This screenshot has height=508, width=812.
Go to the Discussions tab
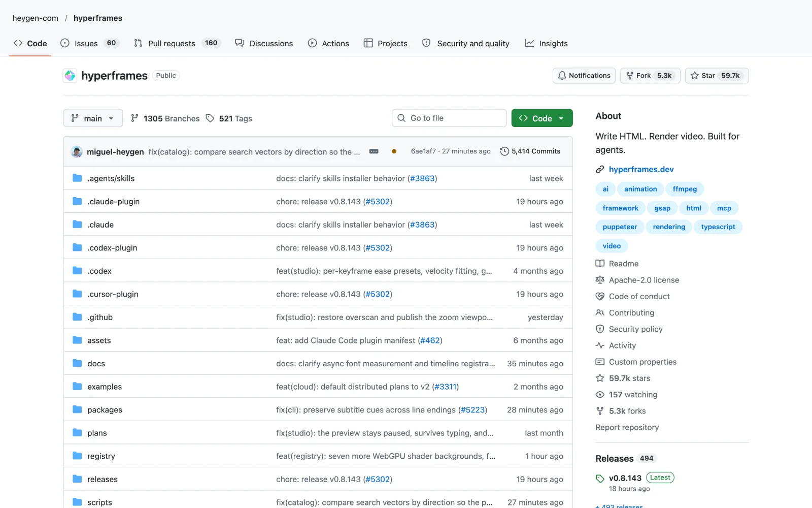(x=264, y=43)
